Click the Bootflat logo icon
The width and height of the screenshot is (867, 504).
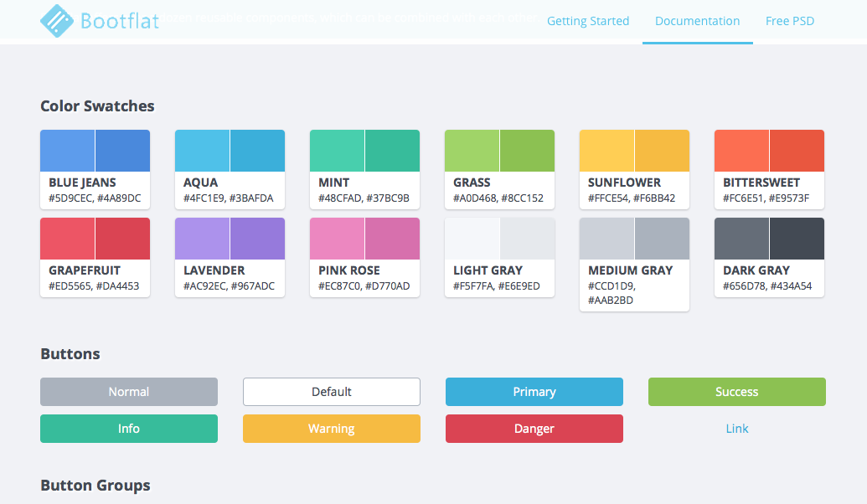pyautogui.click(x=57, y=21)
